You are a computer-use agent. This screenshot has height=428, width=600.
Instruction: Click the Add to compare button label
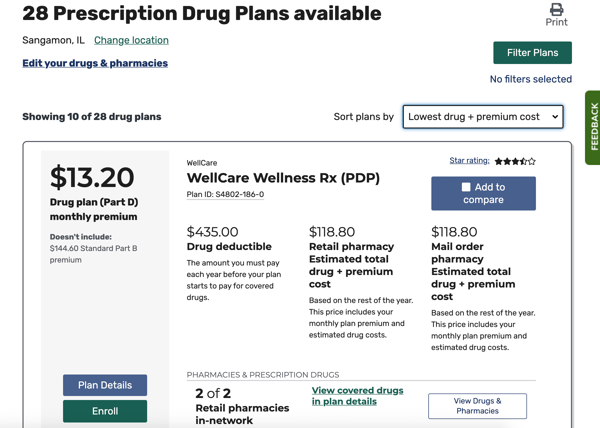pyautogui.click(x=484, y=193)
